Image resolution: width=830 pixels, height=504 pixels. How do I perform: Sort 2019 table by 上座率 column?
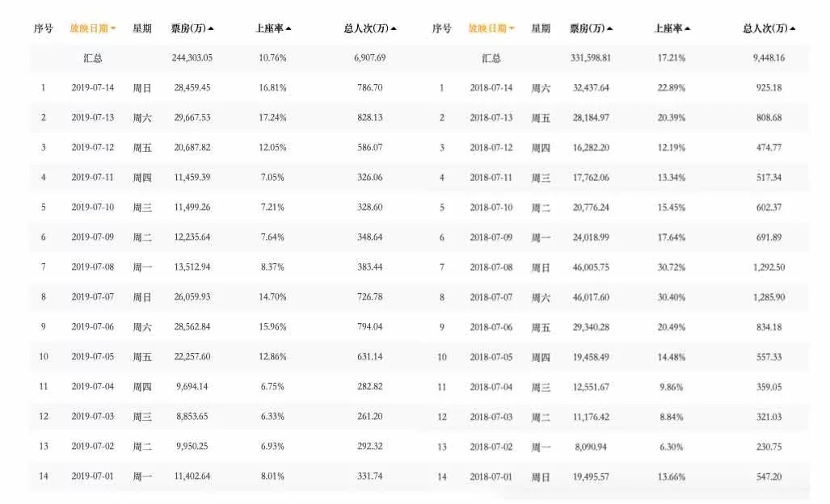[x=273, y=28]
